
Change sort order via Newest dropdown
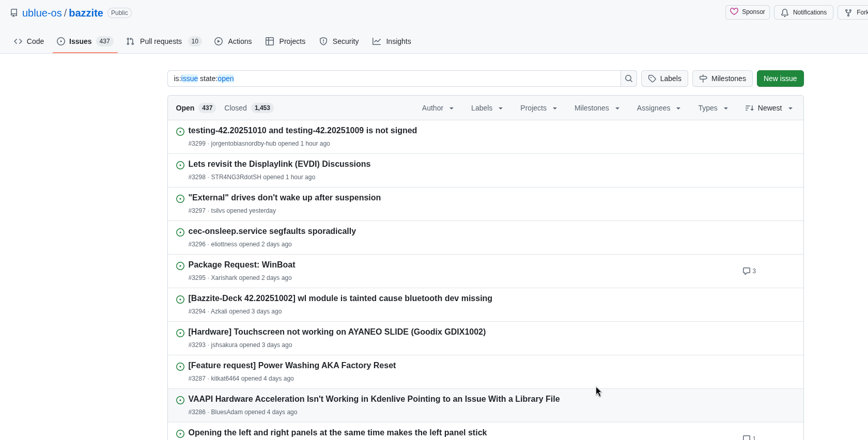point(769,108)
